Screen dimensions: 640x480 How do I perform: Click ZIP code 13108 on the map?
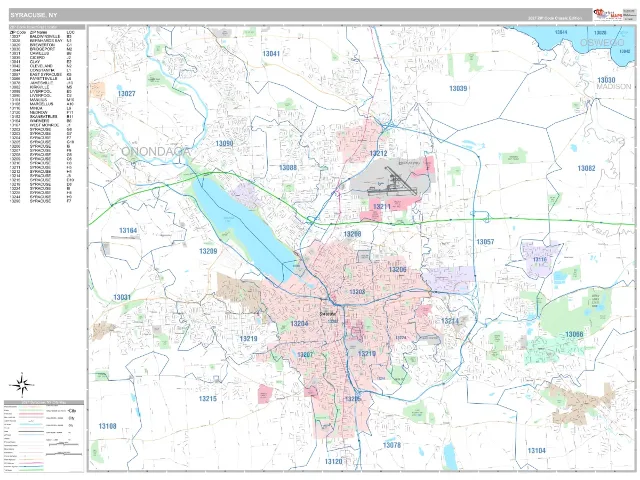point(107,426)
